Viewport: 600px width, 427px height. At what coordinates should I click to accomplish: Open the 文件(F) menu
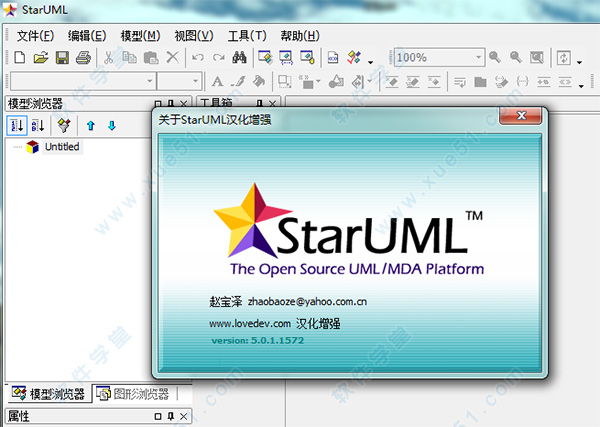click(x=35, y=36)
